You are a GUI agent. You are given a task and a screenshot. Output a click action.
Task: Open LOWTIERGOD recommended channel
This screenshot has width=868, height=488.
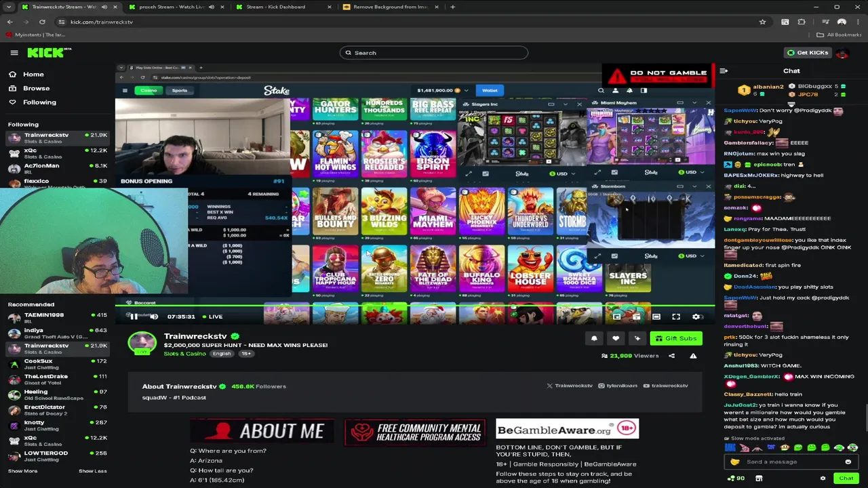point(57,455)
